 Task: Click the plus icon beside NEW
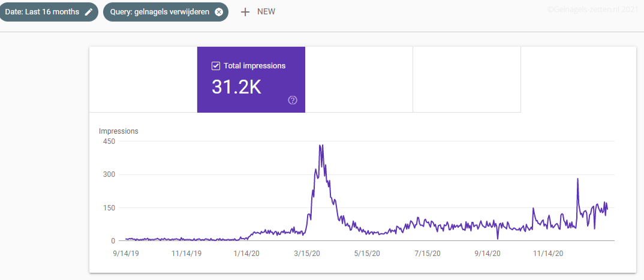click(x=245, y=12)
